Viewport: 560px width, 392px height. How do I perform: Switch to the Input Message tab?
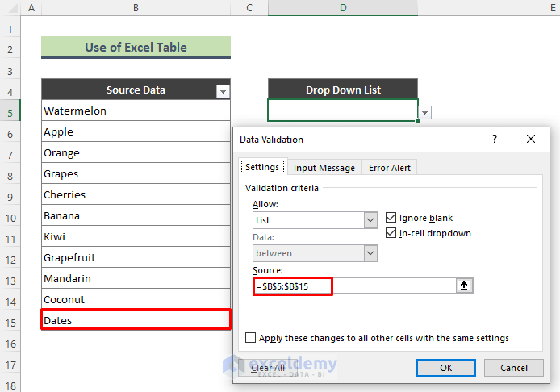coord(324,168)
